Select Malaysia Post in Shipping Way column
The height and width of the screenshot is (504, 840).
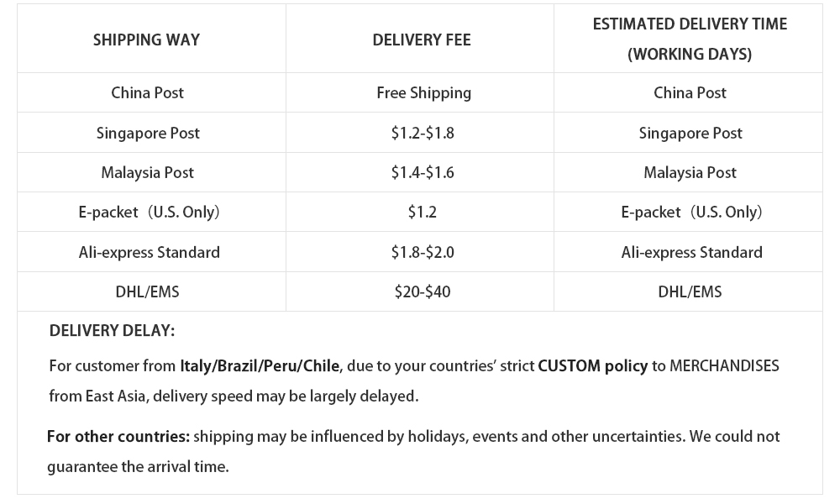[x=147, y=172]
